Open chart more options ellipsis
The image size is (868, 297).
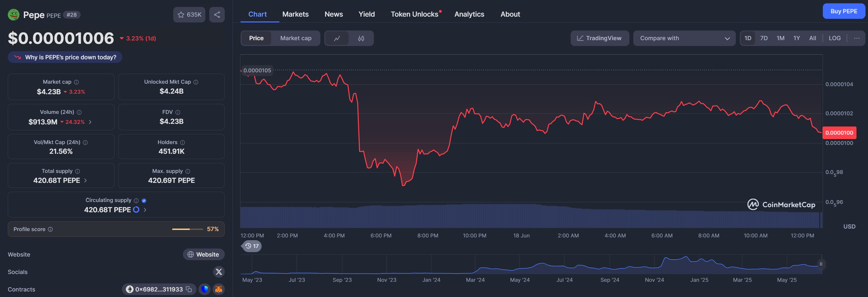857,38
